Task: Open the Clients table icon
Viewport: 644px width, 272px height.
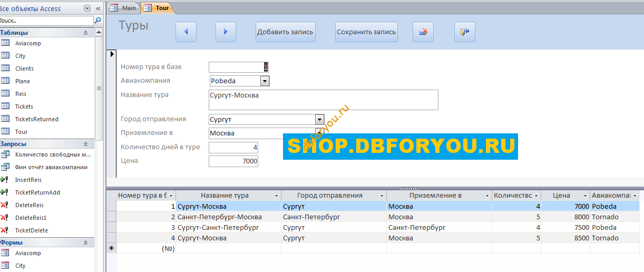Action: pyautogui.click(x=5, y=68)
